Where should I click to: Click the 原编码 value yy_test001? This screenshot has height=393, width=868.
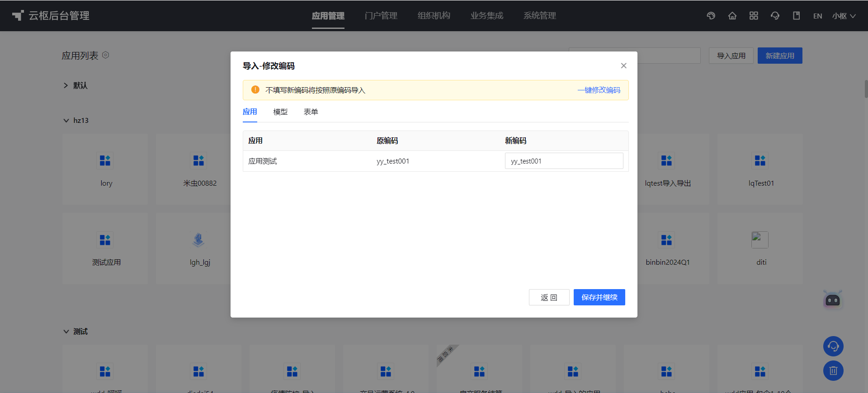click(x=393, y=161)
